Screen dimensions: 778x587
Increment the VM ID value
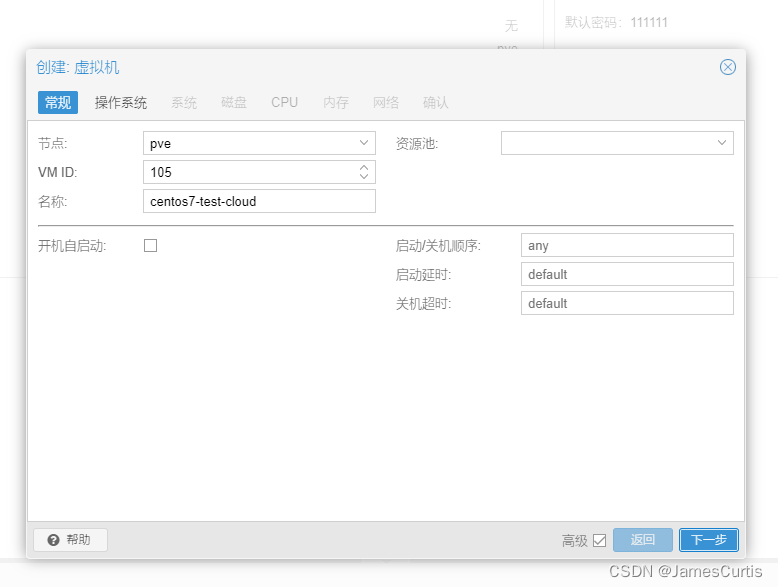[x=364, y=168]
